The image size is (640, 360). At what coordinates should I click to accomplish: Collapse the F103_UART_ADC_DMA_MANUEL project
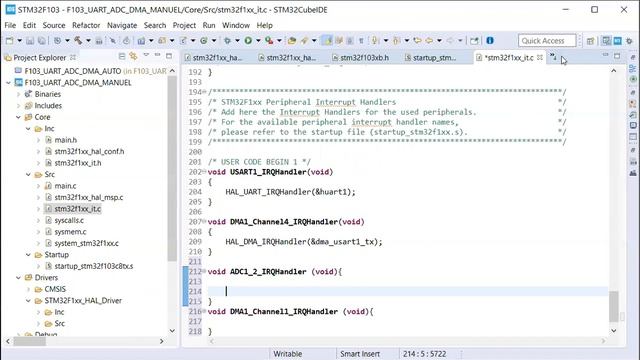[x=8, y=82]
